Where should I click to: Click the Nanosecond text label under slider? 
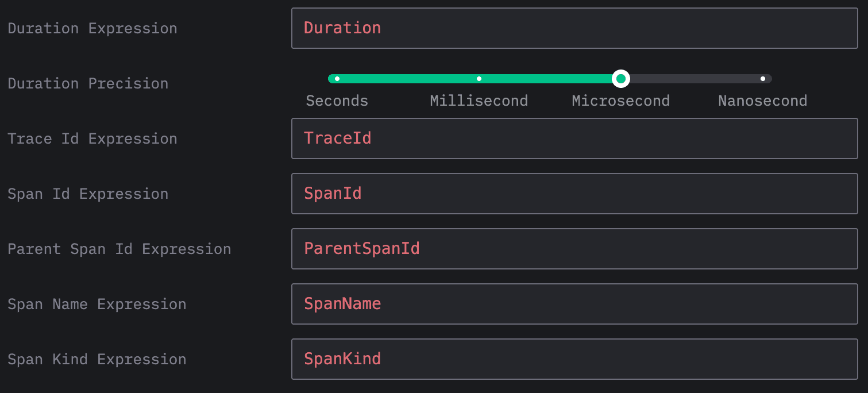763,101
